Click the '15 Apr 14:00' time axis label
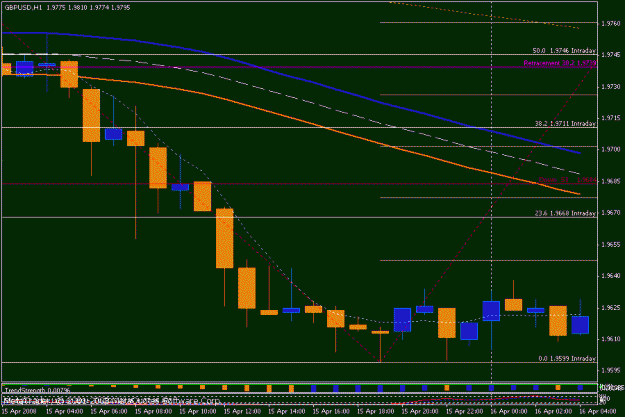Screen dimensions: 625x417 (x=287, y=411)
